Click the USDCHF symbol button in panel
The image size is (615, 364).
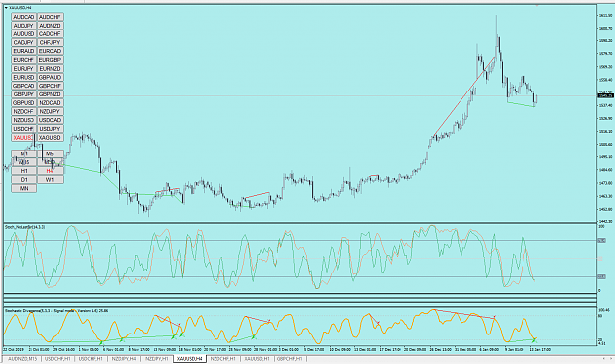24,129
